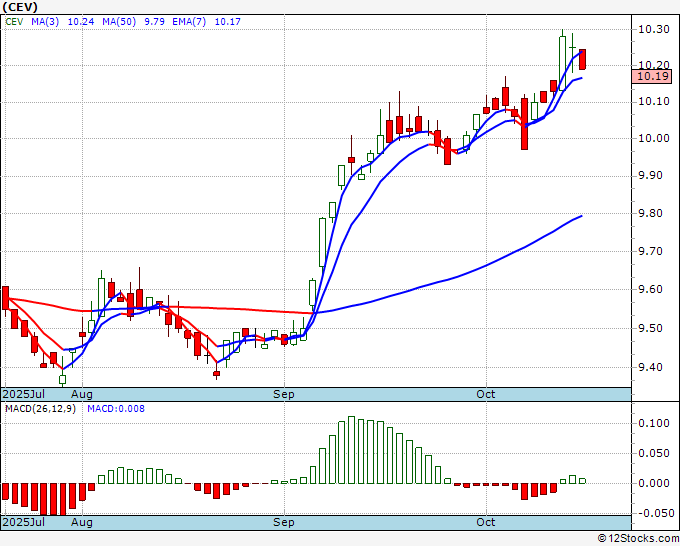Screen dimensions: 680x546
Task: Click the 9.40 price axis label
Action: pyautogui.click(x=653, y=367)
